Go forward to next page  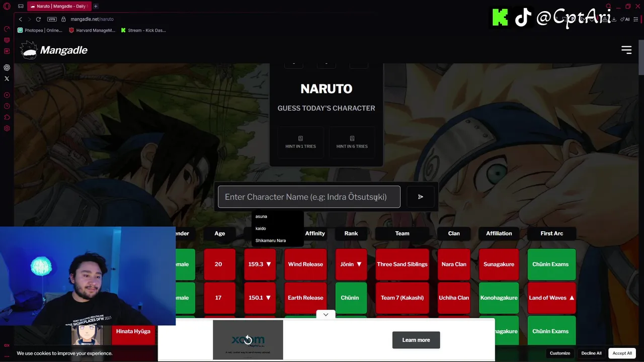(x=29, y=19)
